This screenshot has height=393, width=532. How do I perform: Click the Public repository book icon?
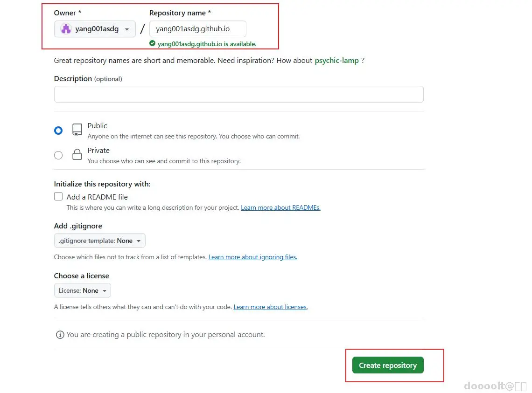click(x=77, y=130)
